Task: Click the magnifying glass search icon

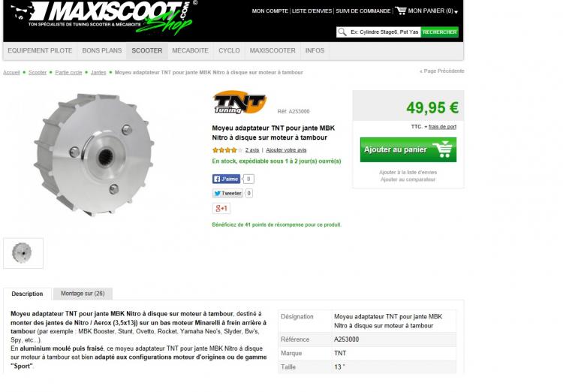Action: click(342, 32)
